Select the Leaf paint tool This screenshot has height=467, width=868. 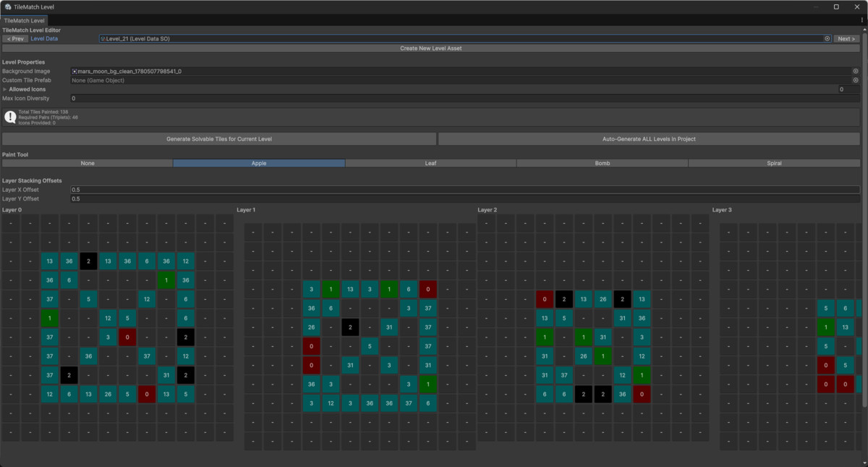[430, 163]
